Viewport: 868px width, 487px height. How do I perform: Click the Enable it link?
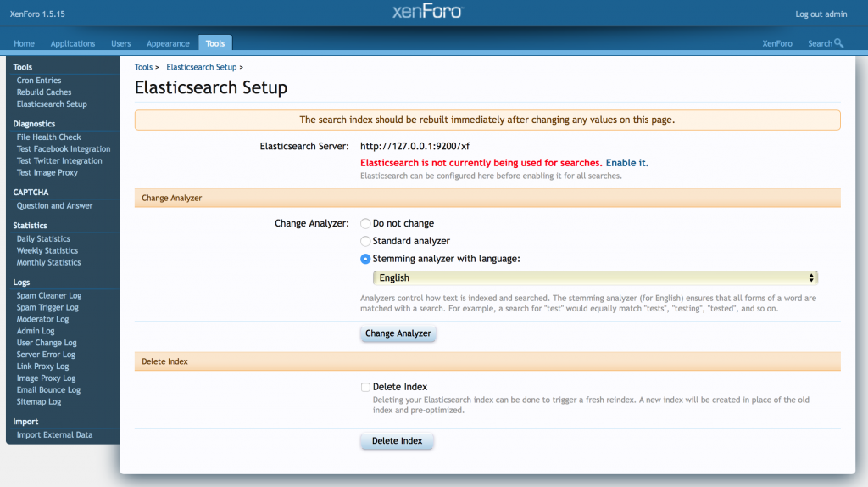(626, 162)
